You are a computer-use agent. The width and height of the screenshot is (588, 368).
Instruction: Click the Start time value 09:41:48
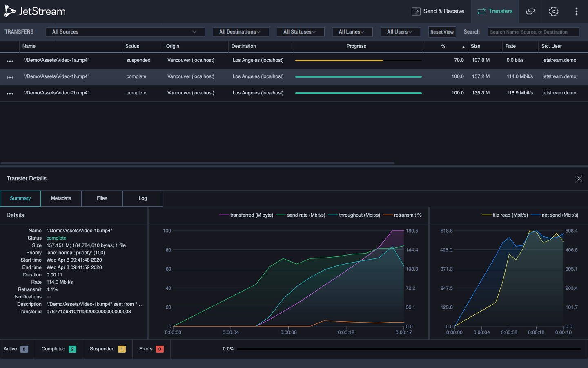74,260
